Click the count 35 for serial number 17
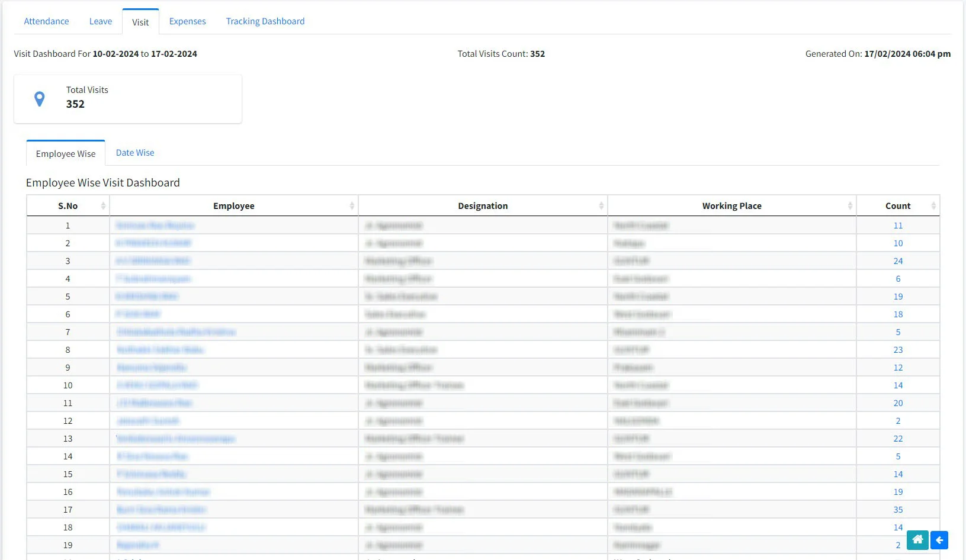This screenshot has width=966, height=560. pyautogui.click(x=898, y=509)
